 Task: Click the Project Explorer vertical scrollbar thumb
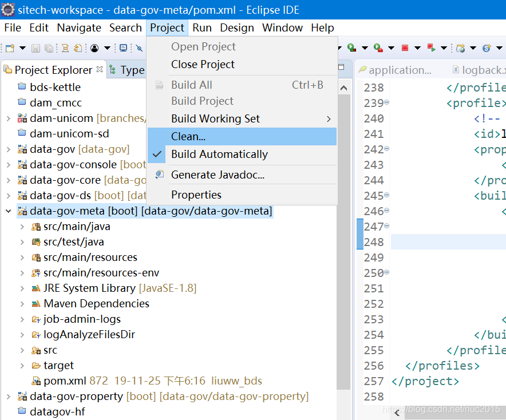(343, 242)
